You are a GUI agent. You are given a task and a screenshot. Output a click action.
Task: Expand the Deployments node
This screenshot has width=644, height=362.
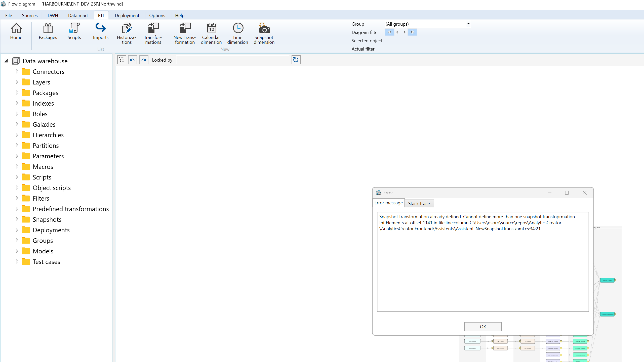(17, 230)
